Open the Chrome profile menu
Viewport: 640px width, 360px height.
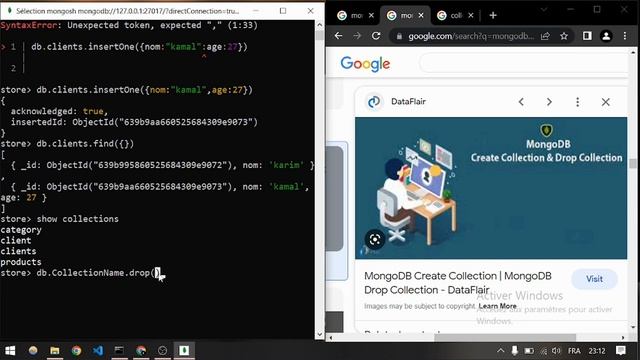pyautogui.click(x=606, y=36)
